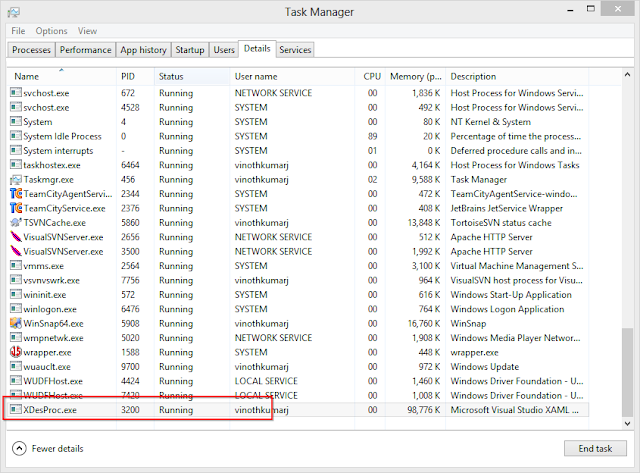Click the 'Windows Logon Application' description

tap(507, 309)
